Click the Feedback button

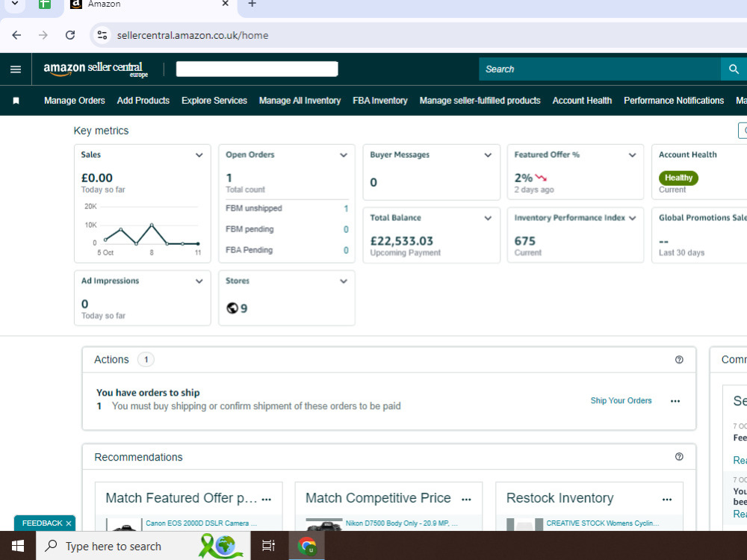42,523
